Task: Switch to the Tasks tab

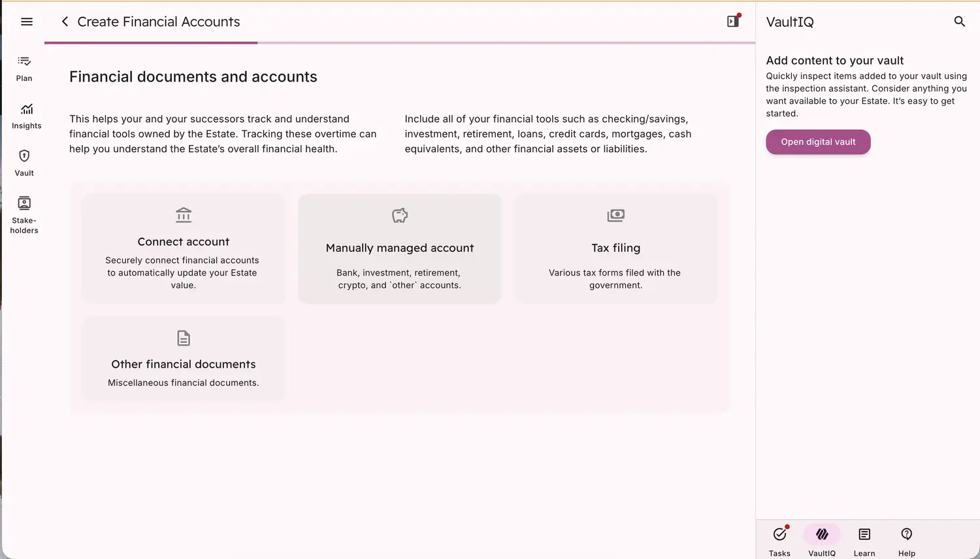Action: click(779, 541)
